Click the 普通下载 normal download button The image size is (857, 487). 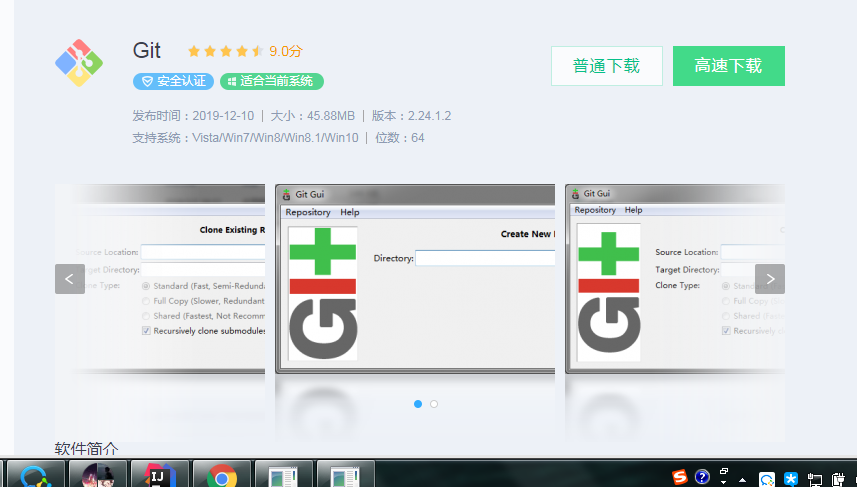point(607,66)
